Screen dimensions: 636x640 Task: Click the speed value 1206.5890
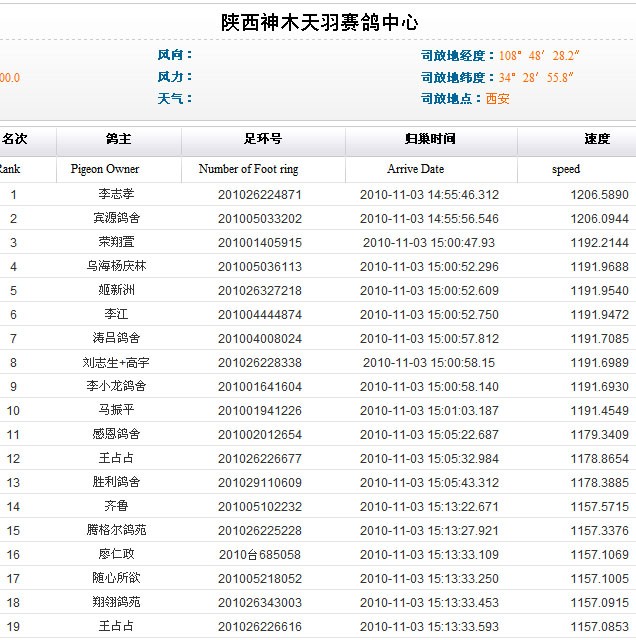(600, 194)
